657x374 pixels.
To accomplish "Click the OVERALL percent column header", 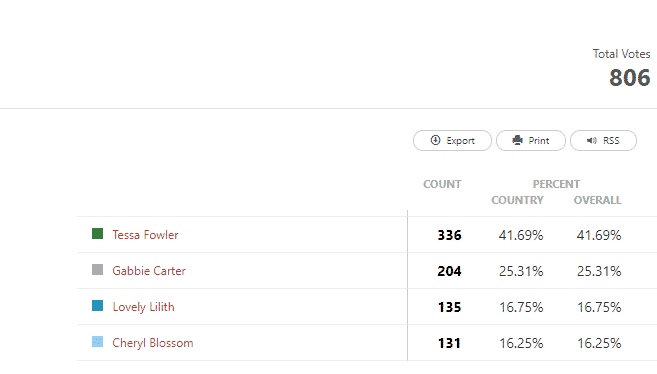I will tap(598, 200).
